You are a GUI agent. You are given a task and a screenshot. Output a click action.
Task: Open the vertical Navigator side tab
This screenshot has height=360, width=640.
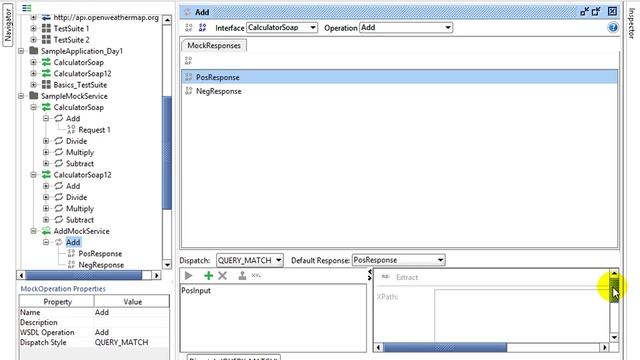(x=8, y=25)
